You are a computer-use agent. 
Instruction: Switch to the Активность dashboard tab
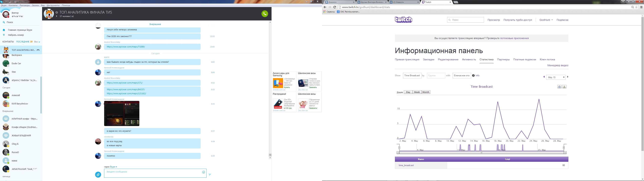click(x=469, y=59)
